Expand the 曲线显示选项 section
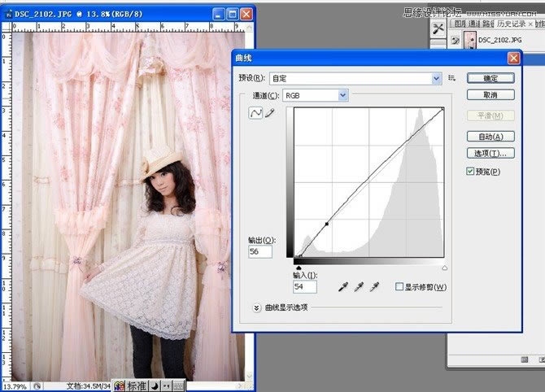The image size is (545, 392). (x=256, y=307)
